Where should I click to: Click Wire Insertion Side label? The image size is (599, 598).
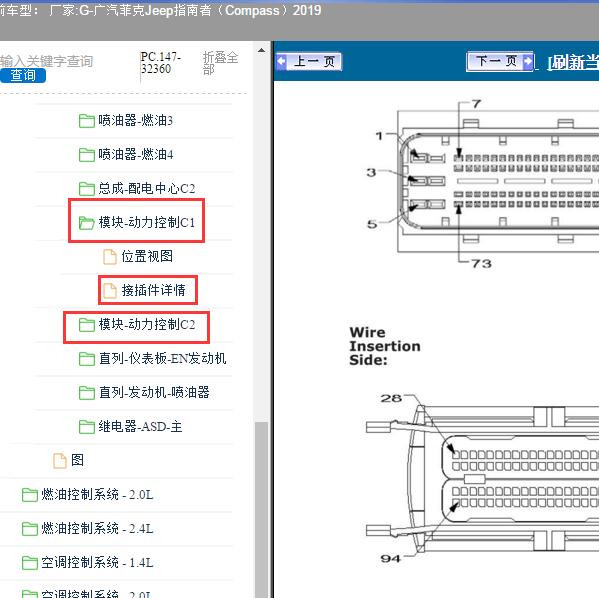click(x=385, y=346)
